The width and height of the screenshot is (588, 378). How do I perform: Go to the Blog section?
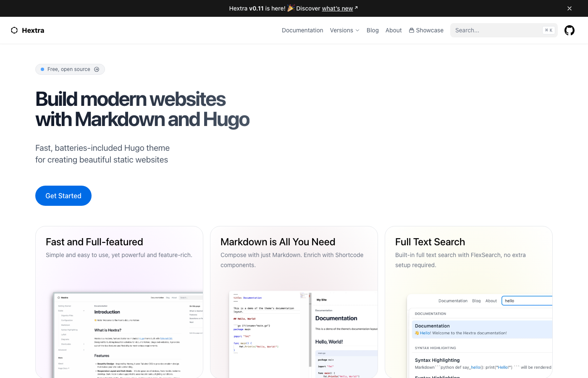coord(373,30)
